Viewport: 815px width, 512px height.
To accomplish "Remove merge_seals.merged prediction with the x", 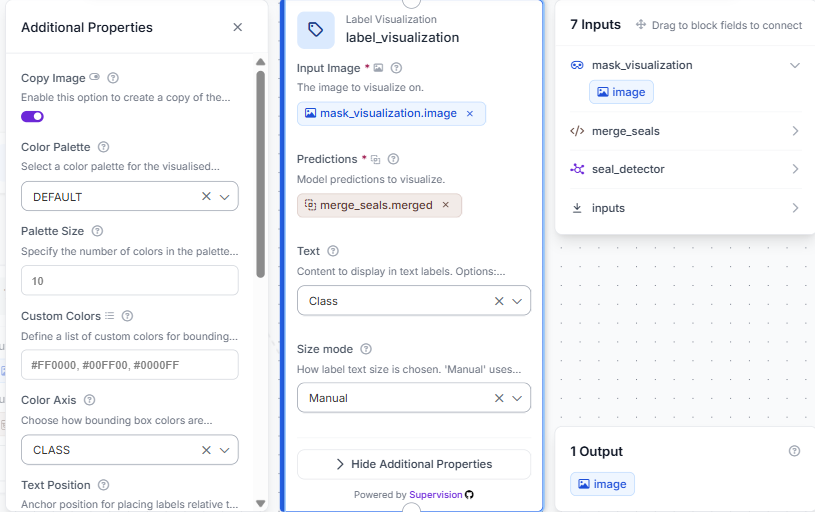I will 445,205.
